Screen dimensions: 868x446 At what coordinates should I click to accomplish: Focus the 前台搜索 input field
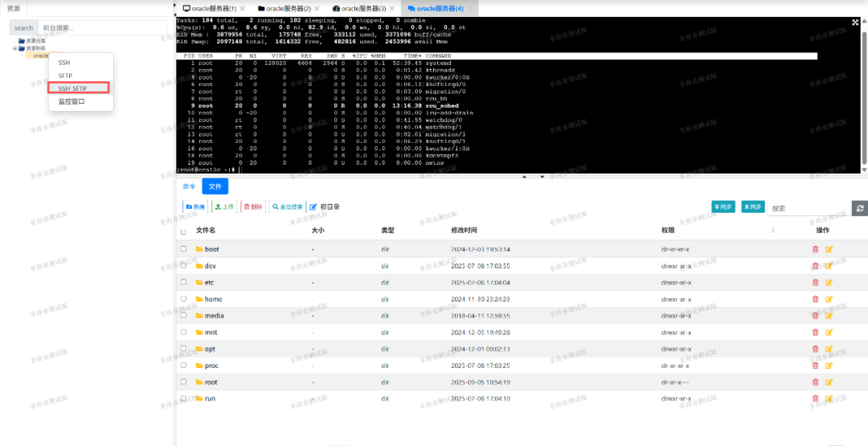(x=102, y=27)
